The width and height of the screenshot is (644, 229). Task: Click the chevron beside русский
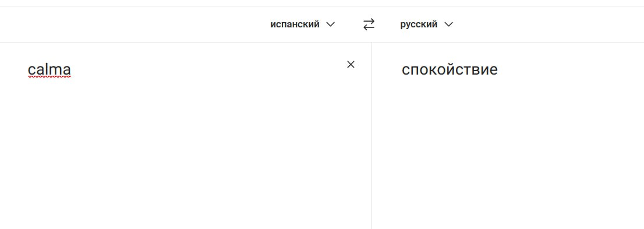448,24
